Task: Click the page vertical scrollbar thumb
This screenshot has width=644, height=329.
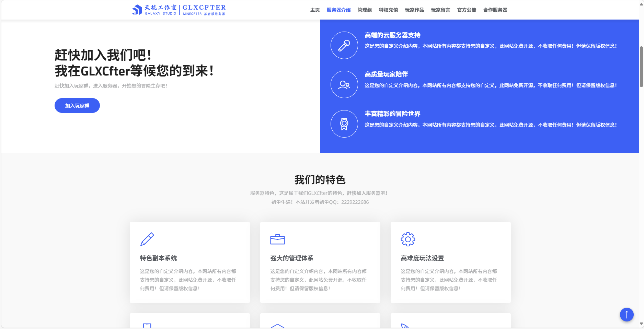Action: pos(641,67)
